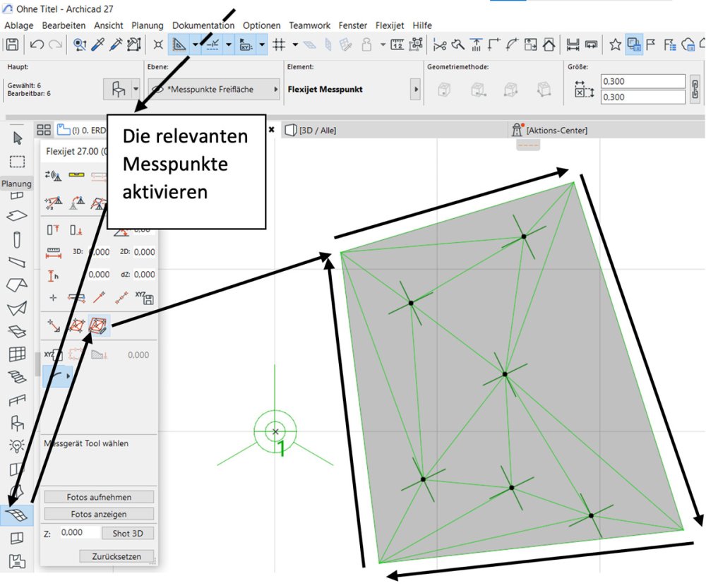This screenshot has width=706, height=588.
Task: Click the Zurücksetzen button
Action: pyautogui.click(x=116, y=556)
